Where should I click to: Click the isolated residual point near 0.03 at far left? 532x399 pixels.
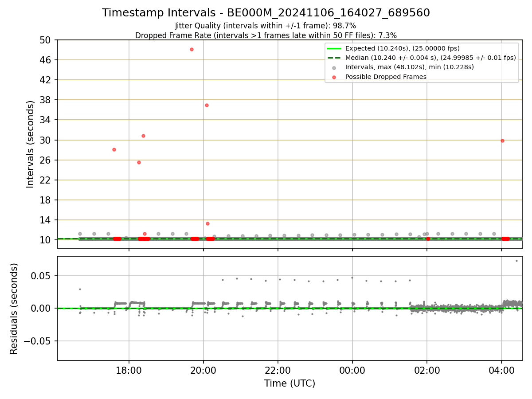[x=80, y=289]
